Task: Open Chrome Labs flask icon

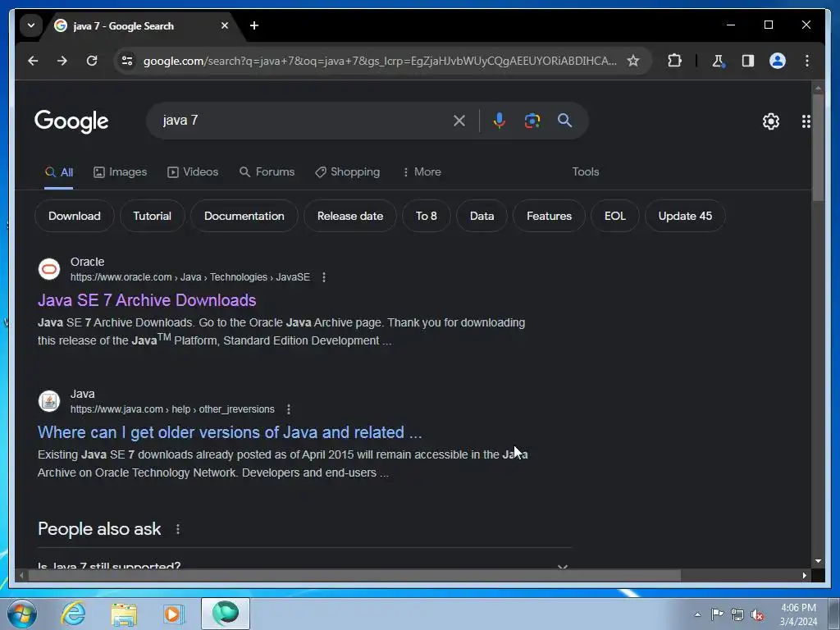Action: coord(718,61)
